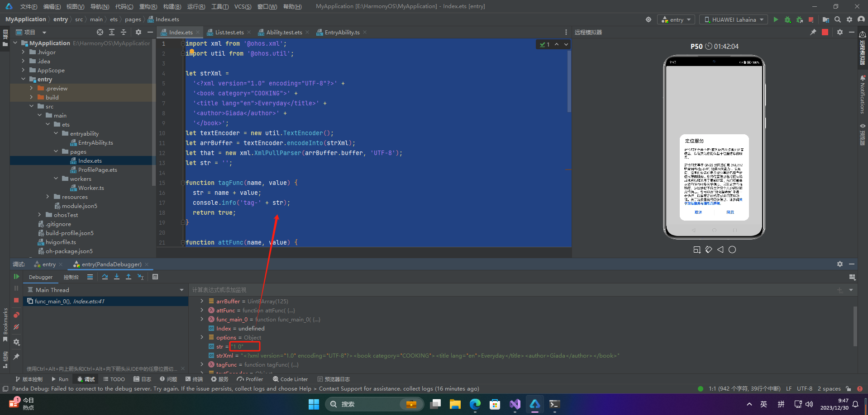The width and height of the screenshot is (868, 415).
Task: Click 同意 in the emulator dialog
Action: click(730, 212)
